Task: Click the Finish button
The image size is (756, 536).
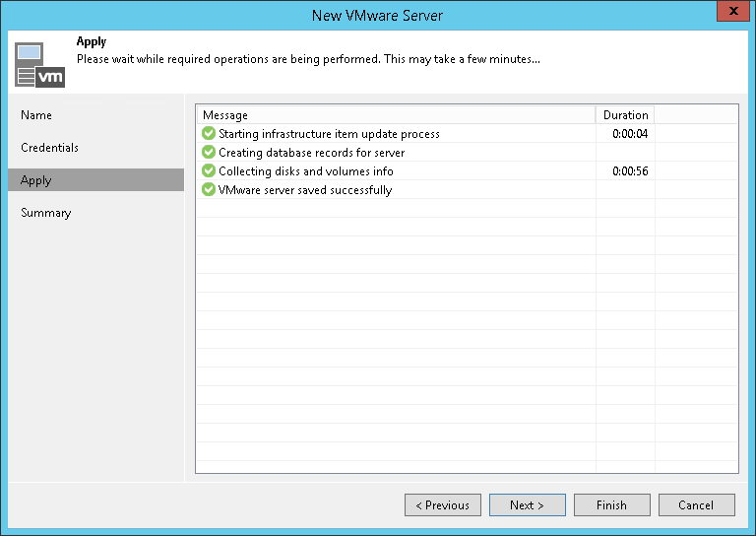Action: coord(612,505)
